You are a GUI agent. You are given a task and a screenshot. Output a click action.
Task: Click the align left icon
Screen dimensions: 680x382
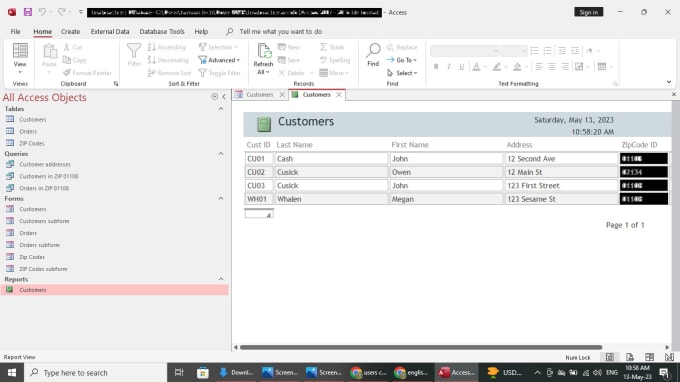539,66
